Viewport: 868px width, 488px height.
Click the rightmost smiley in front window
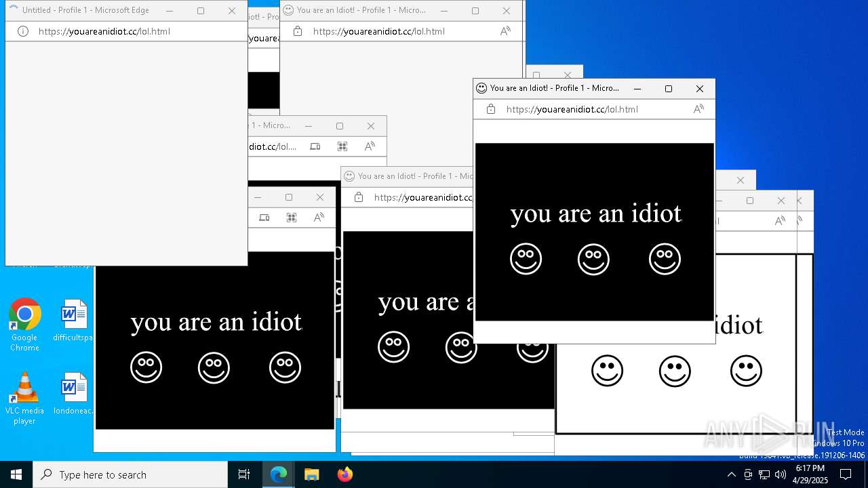[665, 259]
